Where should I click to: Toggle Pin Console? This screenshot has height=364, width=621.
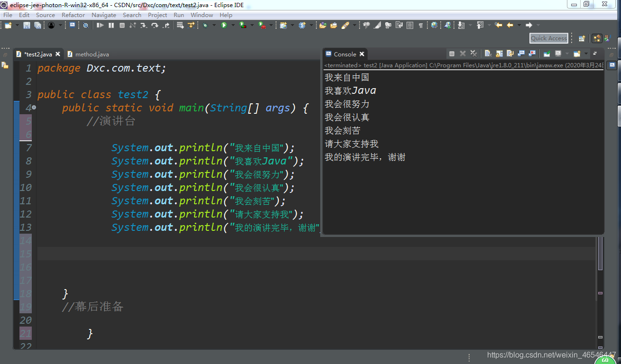[x=547, y=54]
